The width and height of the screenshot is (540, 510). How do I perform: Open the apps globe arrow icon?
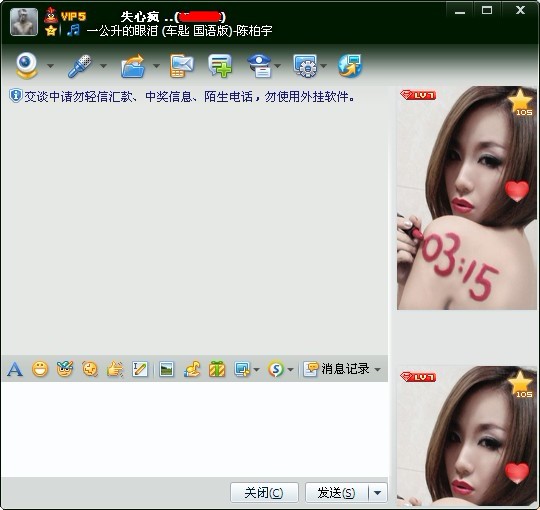tap(350, 65)
